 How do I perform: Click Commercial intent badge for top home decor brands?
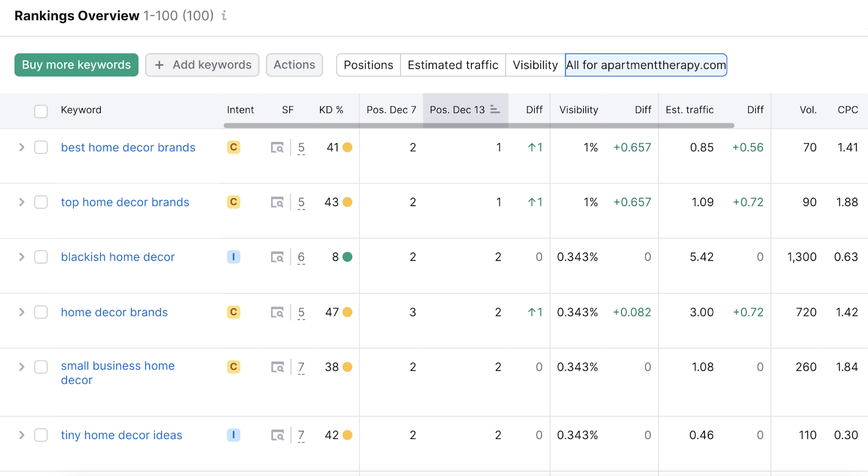[x=233, y=202]
